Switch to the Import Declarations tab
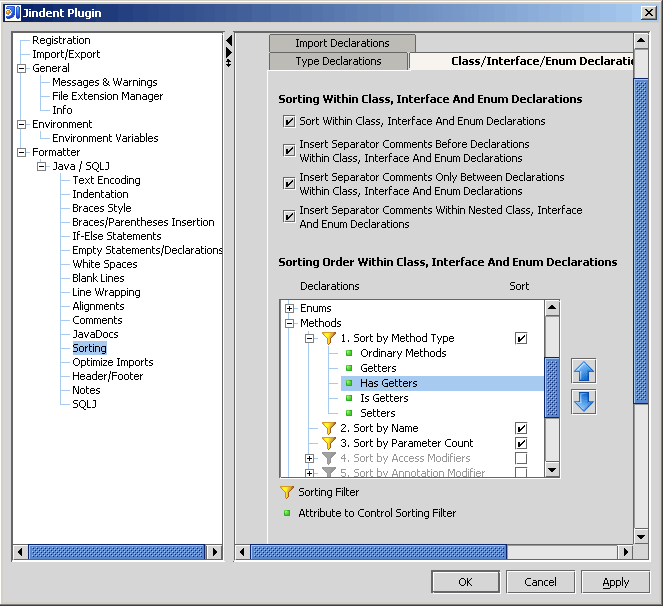Viewport: 663px width, 606px height. click(342, 43)
